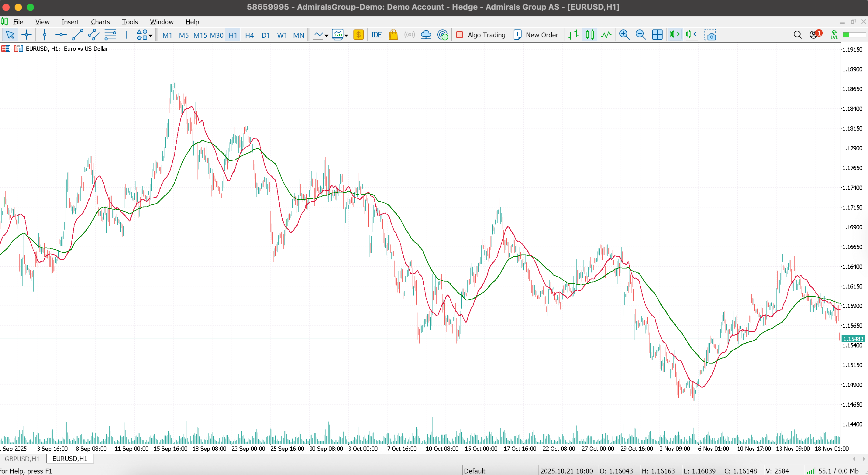The image size is (868, 475).
Task: Activate the crosshair tool
Action: [26, 35]
